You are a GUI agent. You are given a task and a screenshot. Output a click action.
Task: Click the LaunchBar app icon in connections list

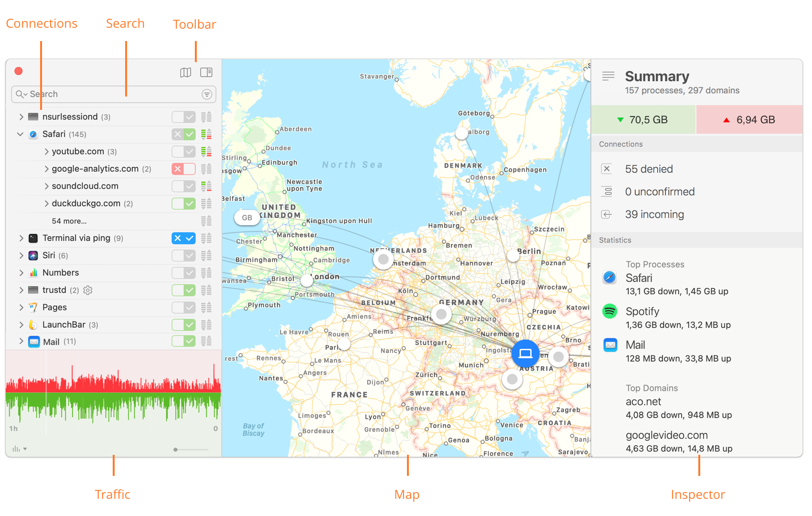pos(33,325)
